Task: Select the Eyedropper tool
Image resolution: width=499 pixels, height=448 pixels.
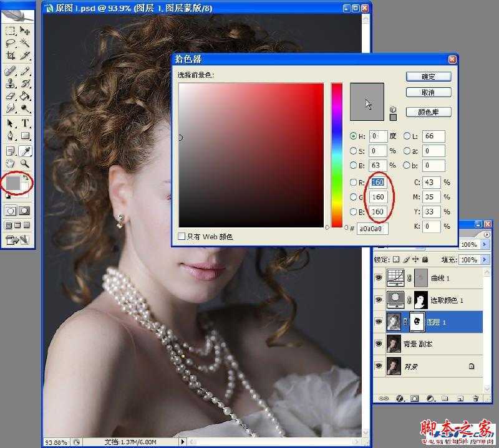Action: coord(25,151)
